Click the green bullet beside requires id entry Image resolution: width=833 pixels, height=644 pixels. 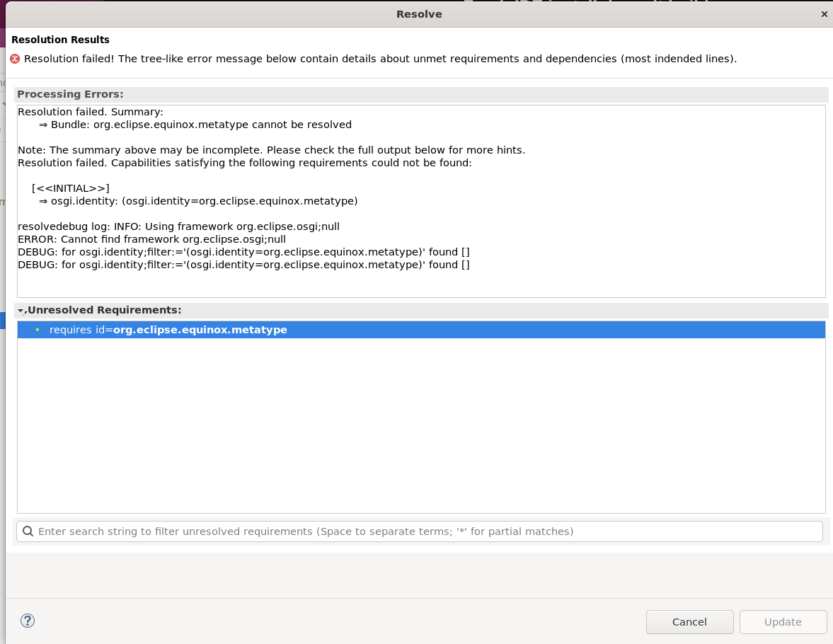click(37, 330)
